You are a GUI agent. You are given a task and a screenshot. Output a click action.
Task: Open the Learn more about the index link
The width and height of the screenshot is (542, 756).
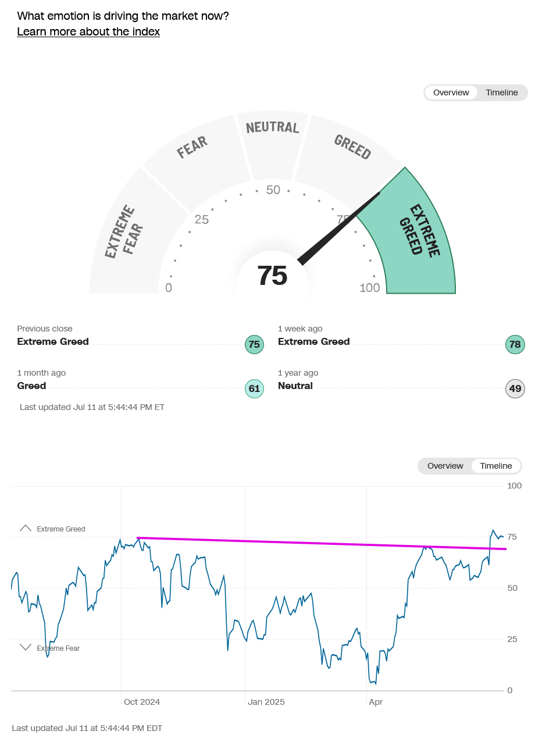[88, 31]
